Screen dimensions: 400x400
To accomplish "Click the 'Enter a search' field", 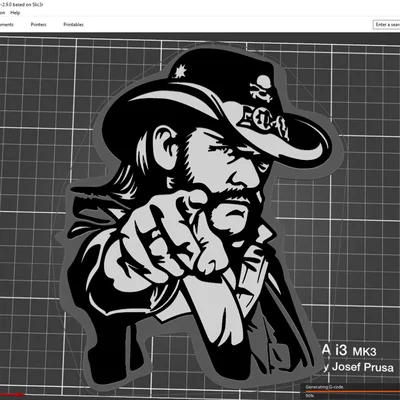I will [x=387, y=25].
